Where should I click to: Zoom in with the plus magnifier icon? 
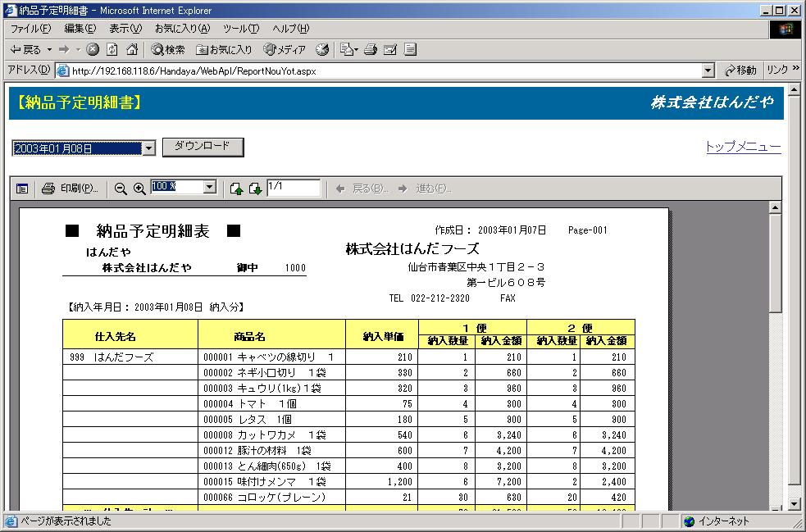click(x=140, y=189)
